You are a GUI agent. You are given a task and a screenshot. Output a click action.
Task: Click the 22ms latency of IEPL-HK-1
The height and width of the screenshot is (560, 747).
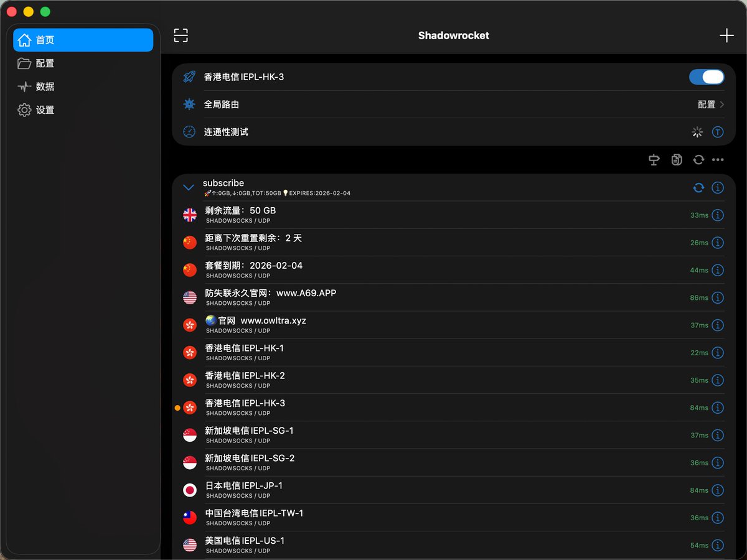click(x=699, y=353)
